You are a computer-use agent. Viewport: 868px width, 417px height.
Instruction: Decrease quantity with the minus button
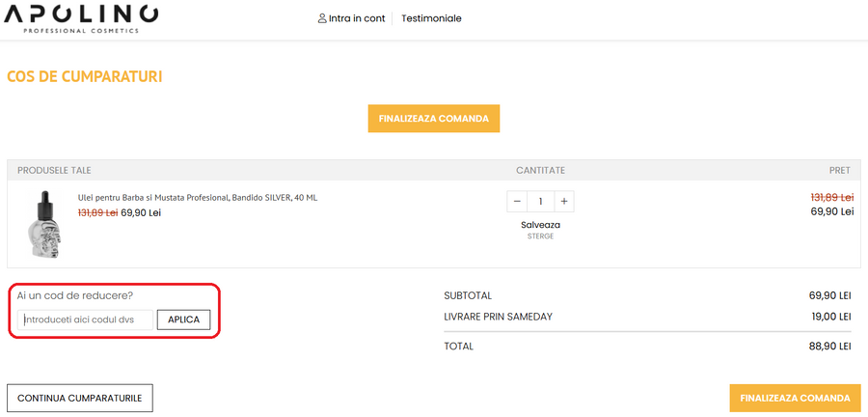pyautogui.click(x=517, y=202)
